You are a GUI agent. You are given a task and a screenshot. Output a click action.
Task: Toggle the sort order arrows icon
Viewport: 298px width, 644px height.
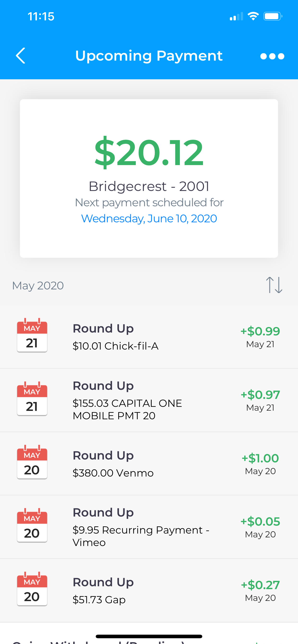click(x=274, y=285)
